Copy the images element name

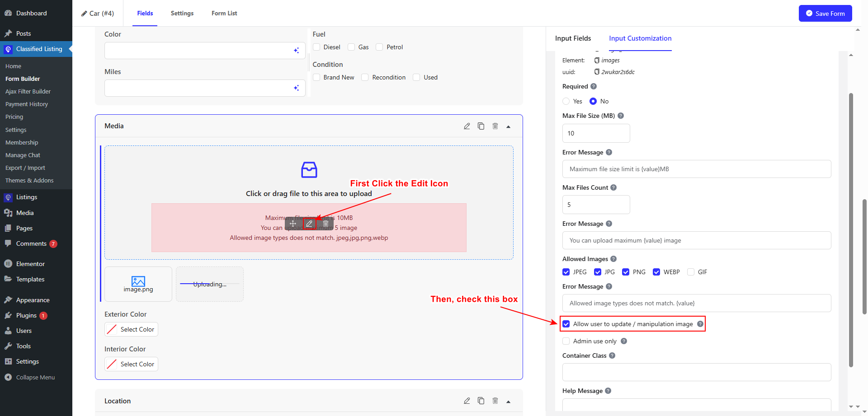tap(597, 60)
